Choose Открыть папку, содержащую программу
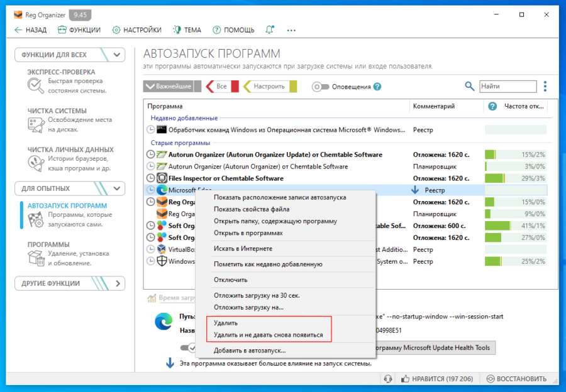Viewport: 566px width, 392px height. point(275,221)
